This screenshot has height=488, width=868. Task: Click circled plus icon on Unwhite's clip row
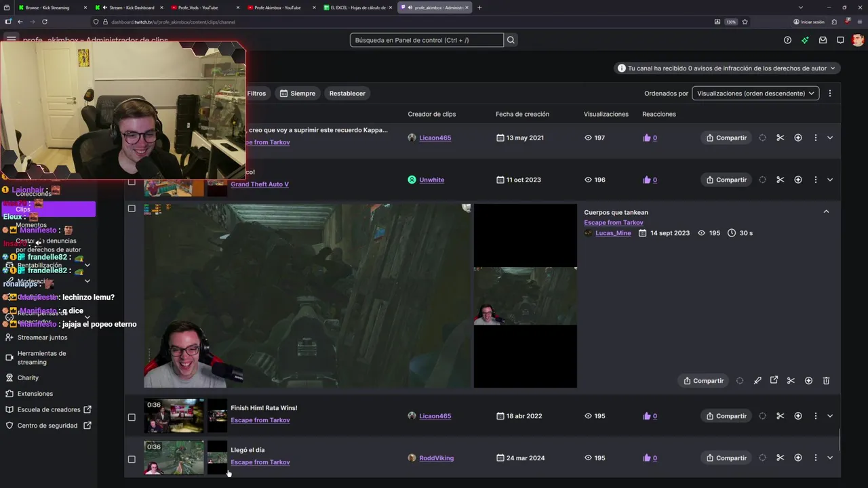pyautogui.click(x=798, y=180)
